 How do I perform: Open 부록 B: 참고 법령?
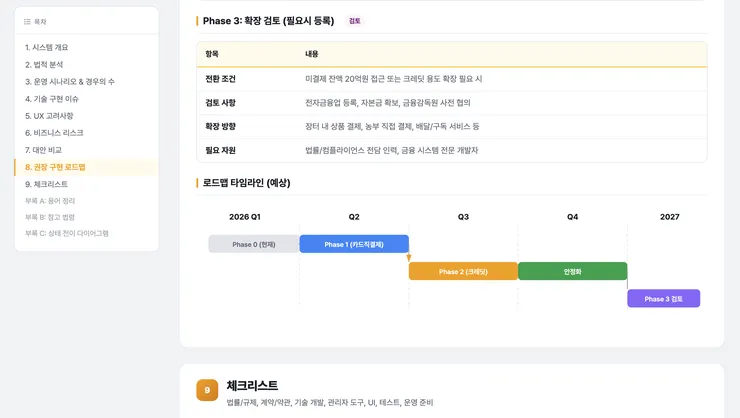pos(50,217)
